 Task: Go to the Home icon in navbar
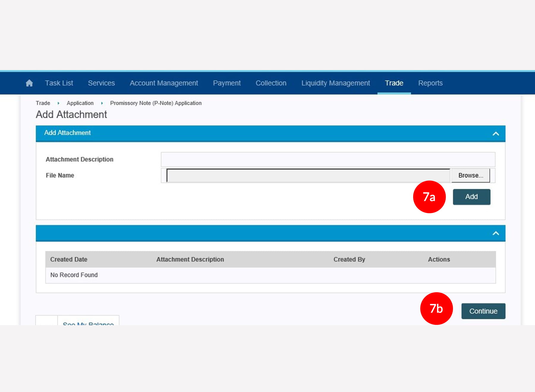click(x=29, y=83)
